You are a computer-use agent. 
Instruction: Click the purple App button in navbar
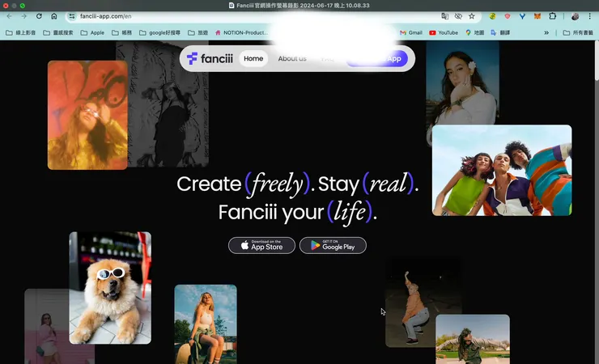377,58
